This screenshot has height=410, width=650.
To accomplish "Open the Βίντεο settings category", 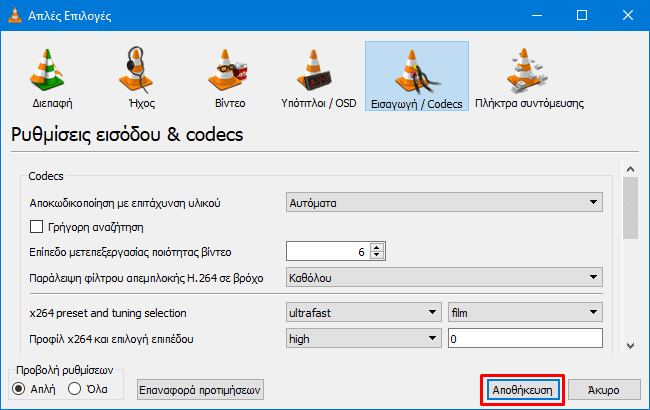I will click(230, 77).
